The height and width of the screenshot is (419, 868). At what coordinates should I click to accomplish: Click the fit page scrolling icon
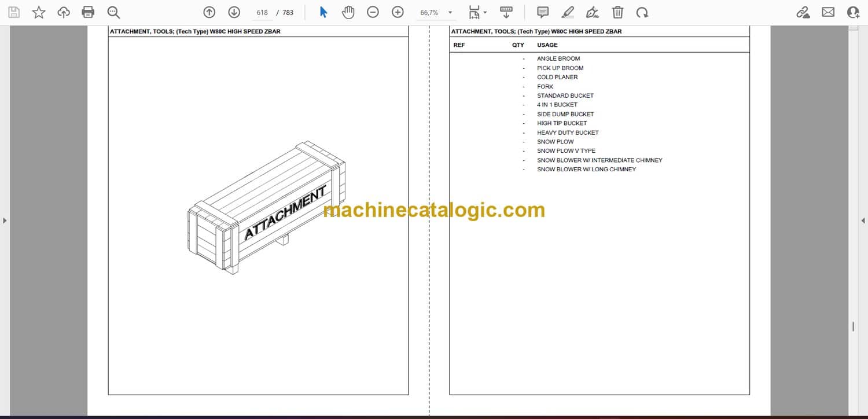coord(474,12)
